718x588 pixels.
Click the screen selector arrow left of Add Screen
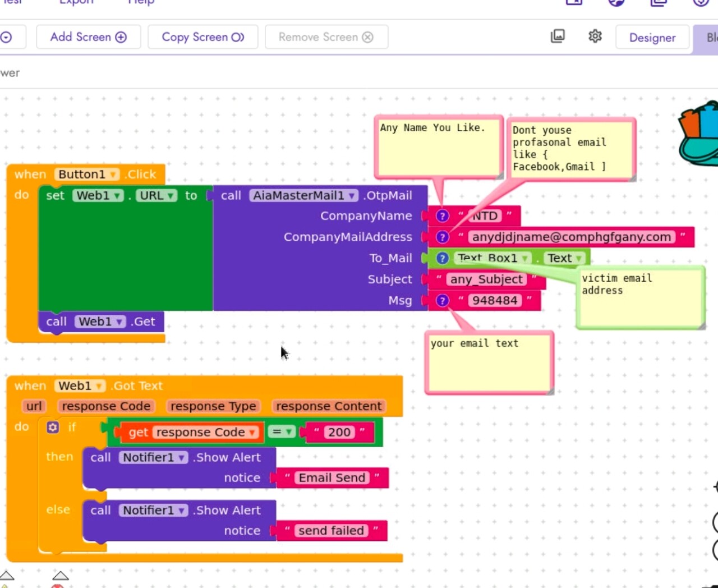(x=6, y=37)
